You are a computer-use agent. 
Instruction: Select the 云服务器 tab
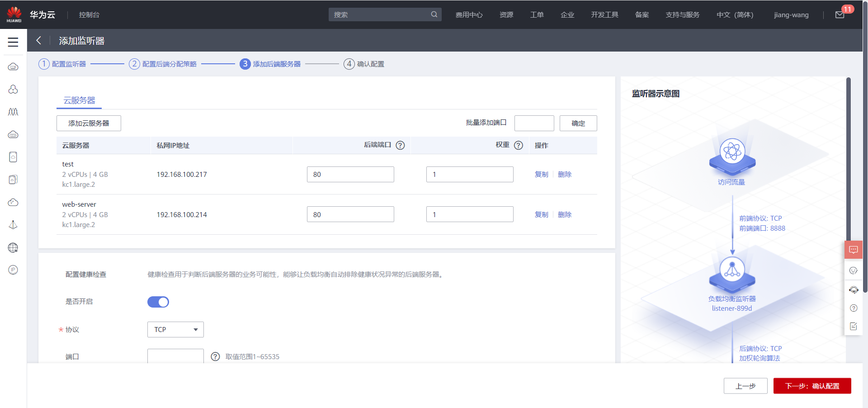click(79, 100)
